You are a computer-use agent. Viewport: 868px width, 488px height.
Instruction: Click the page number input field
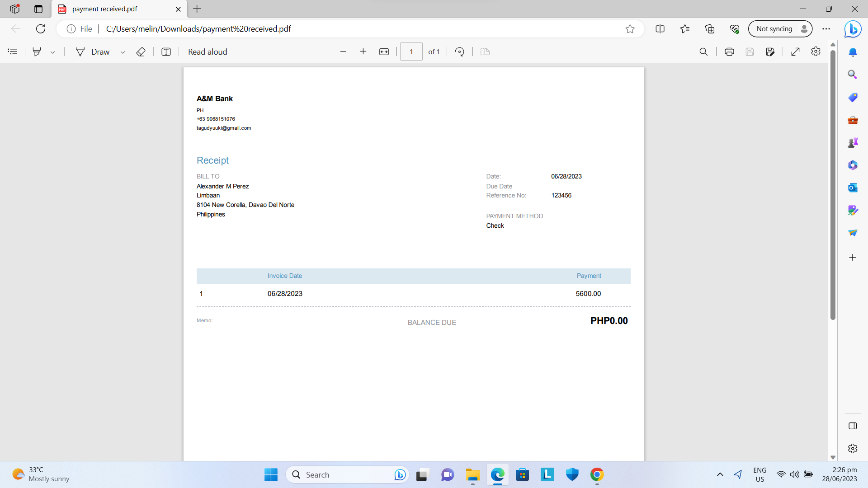[411, 52]
